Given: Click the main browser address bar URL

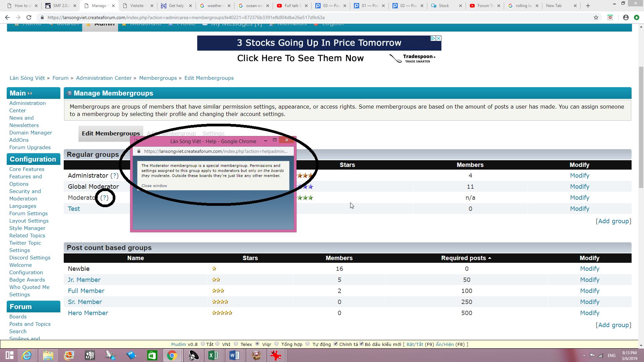Looking at the screenshot, I should (x=186, y=17).
